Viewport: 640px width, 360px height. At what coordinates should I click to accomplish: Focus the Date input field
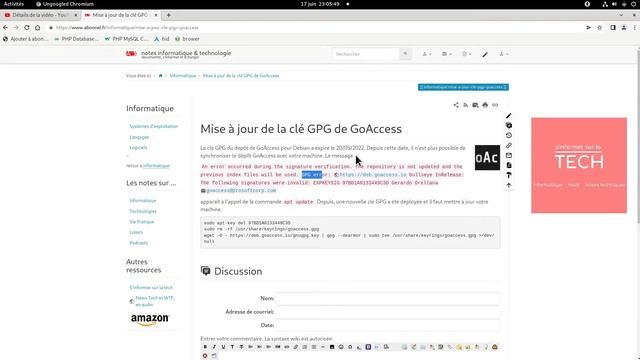[387, 325]
